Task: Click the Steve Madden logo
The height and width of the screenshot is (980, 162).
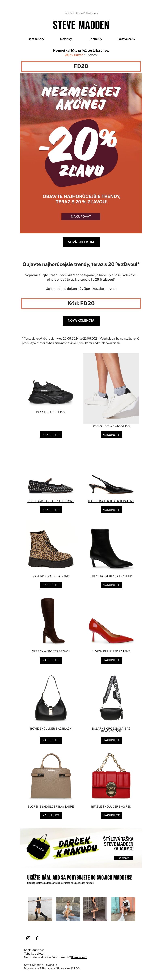Action: pyautogui.click(x=81, y=25)
